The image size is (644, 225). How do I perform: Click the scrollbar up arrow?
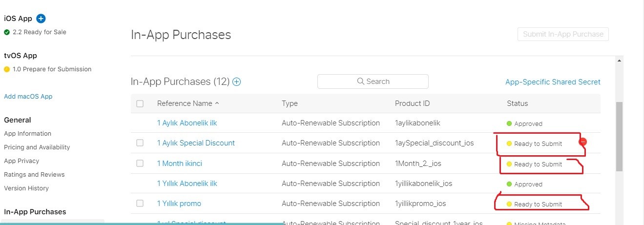click(x=620, y=61)
